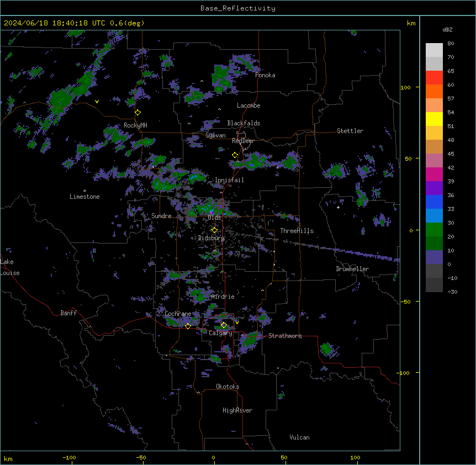Viewport: 476px width, 465px height.
Task: Click the -30 value in dBZ legend
Action: tap(452, 292)
